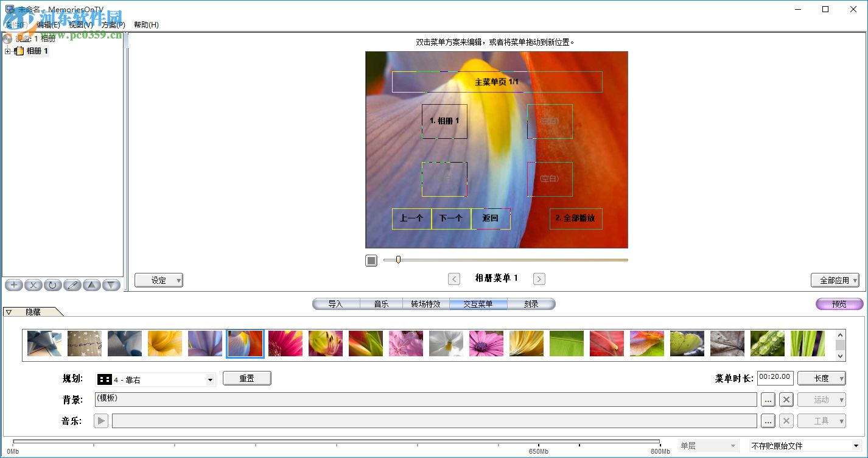Go to next album menu arrow
Screen dimensions: 868x458
539,279
